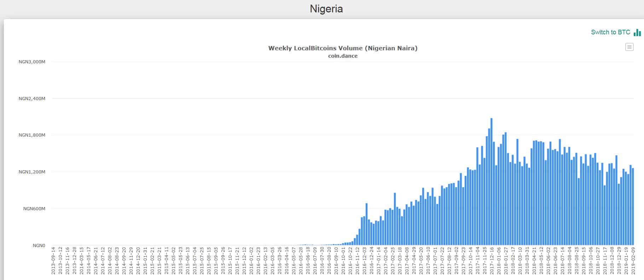
Task: Click the 2013-12-28 x-axis date label
Action: pyautogui.click(x=75, y=261)
